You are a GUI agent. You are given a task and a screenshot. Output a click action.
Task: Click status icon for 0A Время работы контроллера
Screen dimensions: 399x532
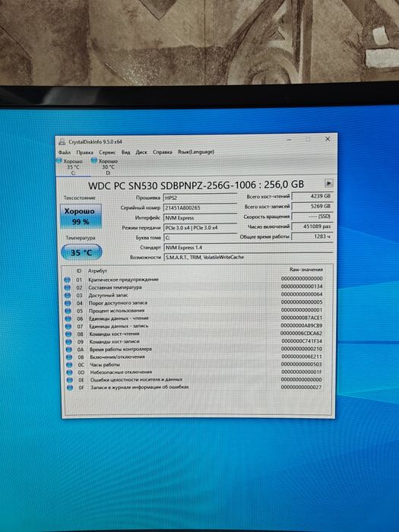coord(69,350)
